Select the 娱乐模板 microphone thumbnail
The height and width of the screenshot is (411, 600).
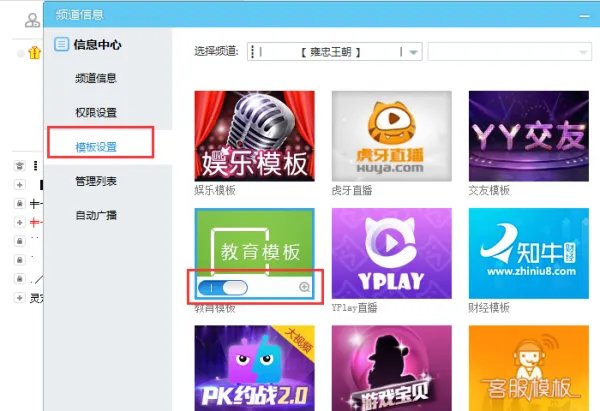tap(254, 136)
